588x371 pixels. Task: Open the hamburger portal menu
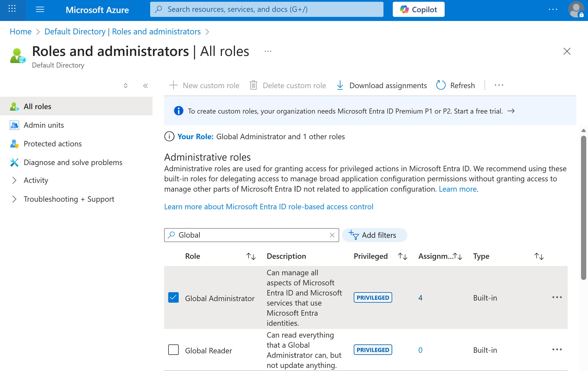click(40, 10)
